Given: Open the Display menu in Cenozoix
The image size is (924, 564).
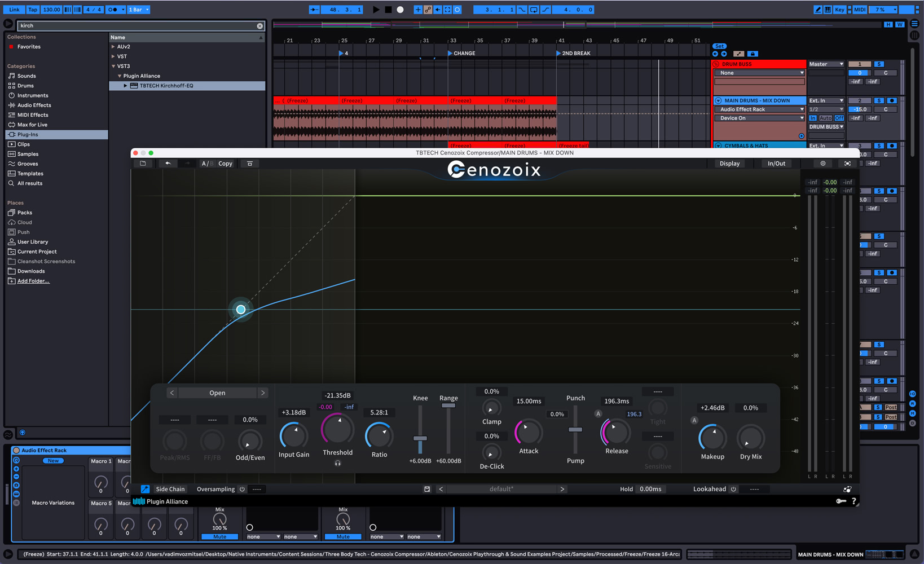Looking at the screenshot, I should click(729, 164).
